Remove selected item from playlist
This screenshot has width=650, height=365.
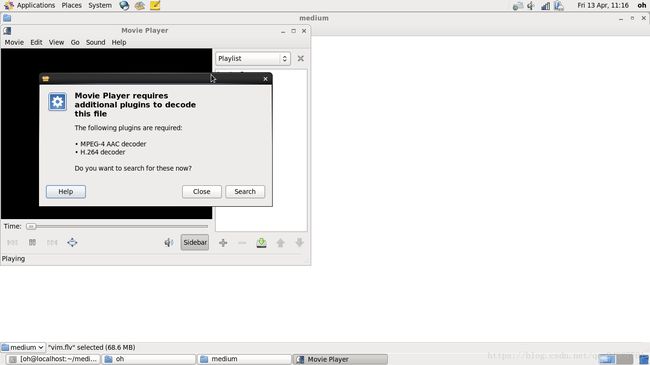pos(242,243)
